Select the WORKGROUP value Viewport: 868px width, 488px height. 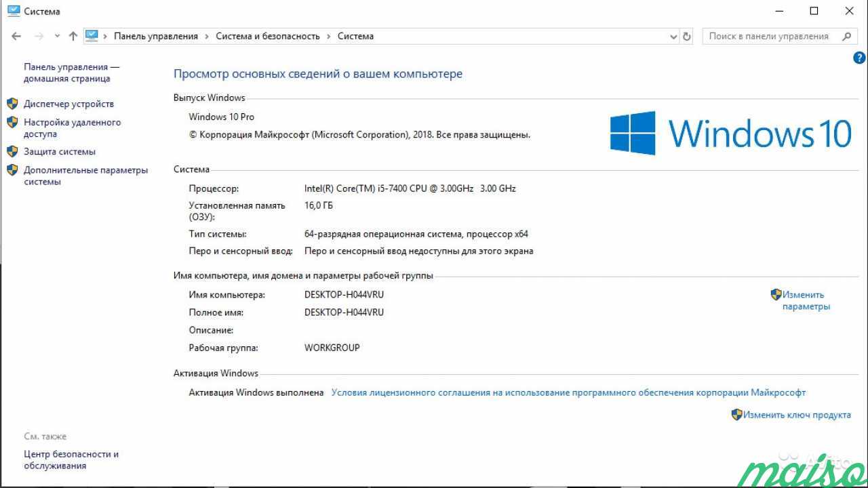[332, 348]
